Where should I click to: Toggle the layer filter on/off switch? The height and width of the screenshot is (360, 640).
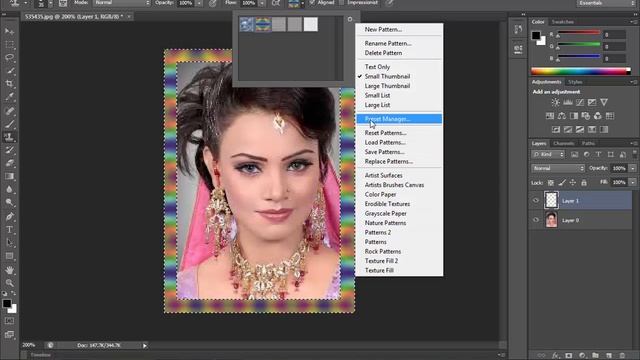tap(634, 154)
